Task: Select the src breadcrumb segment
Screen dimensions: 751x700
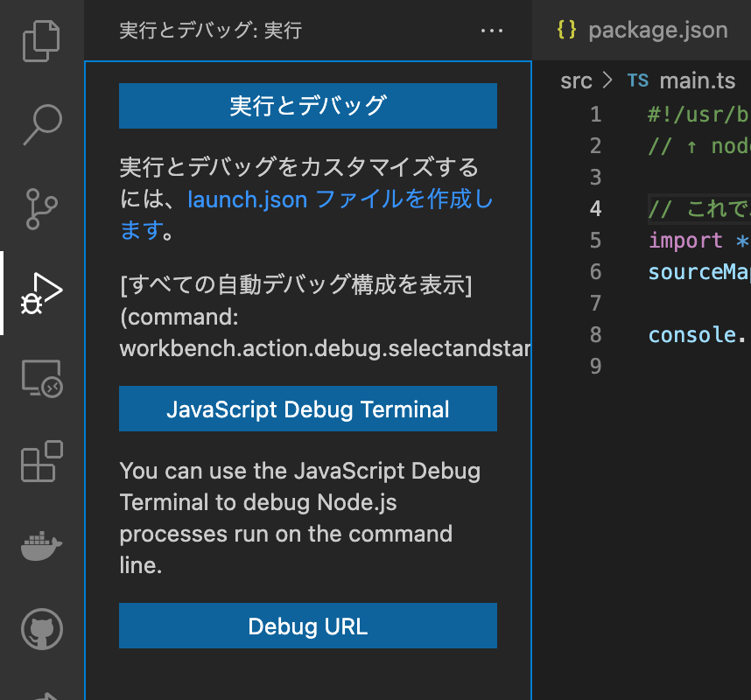Action: click(x=576, y=81)
